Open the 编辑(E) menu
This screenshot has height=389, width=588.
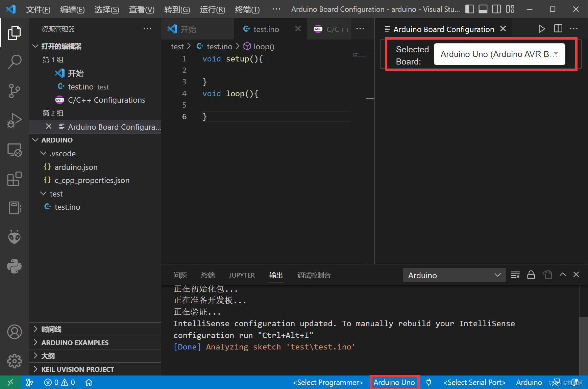tap(72, 9)
